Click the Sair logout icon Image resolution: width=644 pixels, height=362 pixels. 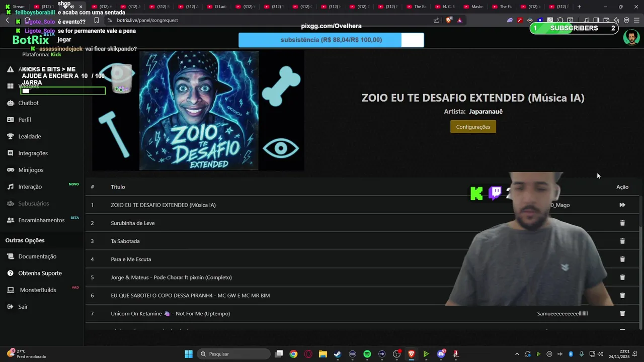click(10, 307)
